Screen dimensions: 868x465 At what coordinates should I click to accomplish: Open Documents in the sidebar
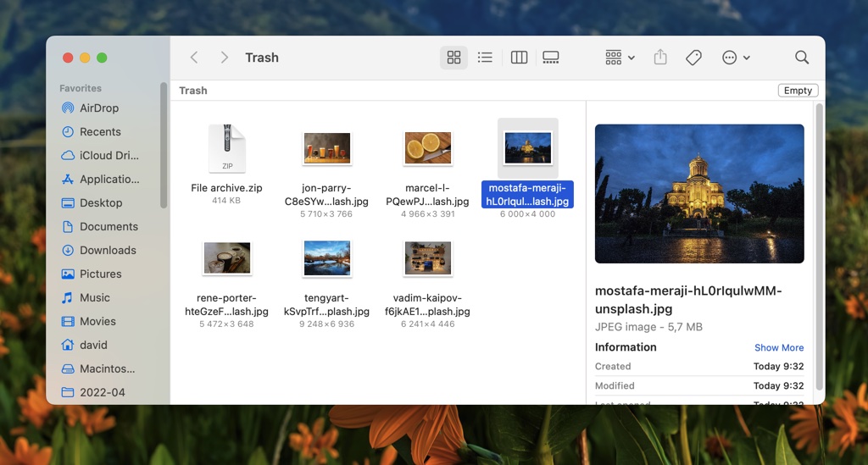109,227
